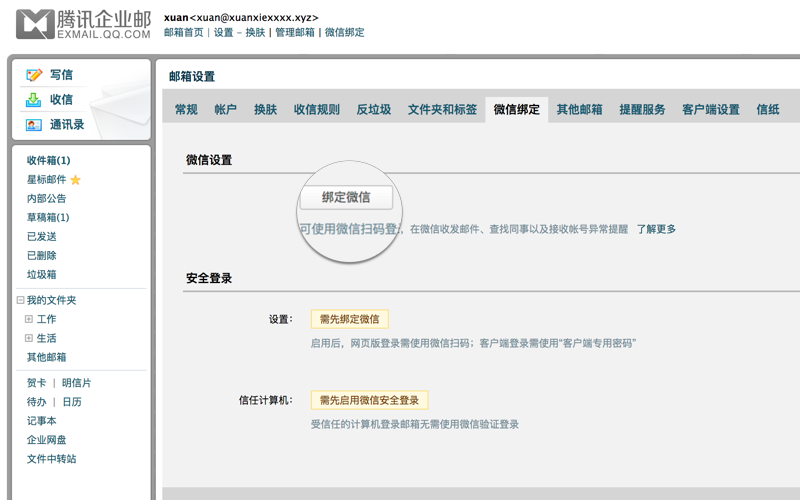This screenshot has width=800, height=500.
Task: Click the star icon beside 星标邮件
Action: tap(75, 180)
